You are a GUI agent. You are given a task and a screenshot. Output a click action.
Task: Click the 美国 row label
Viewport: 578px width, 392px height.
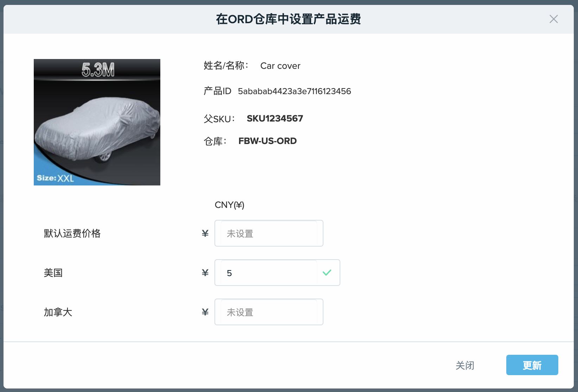coord(53,273)
